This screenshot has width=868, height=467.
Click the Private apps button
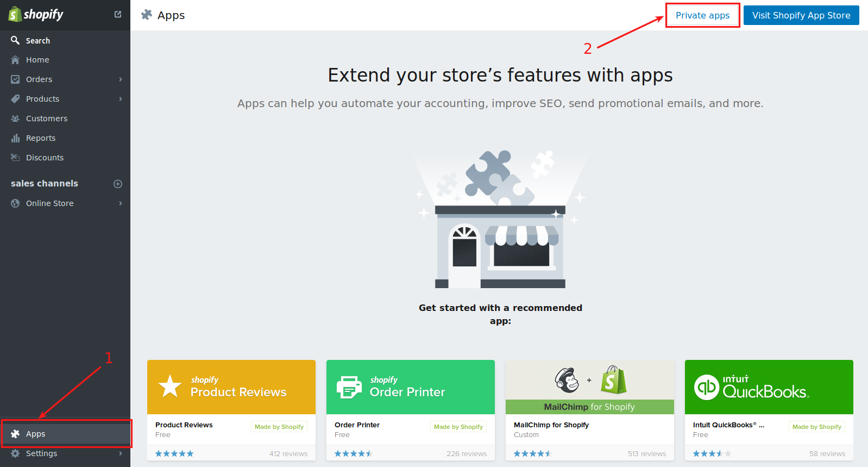tap(703, 15)
